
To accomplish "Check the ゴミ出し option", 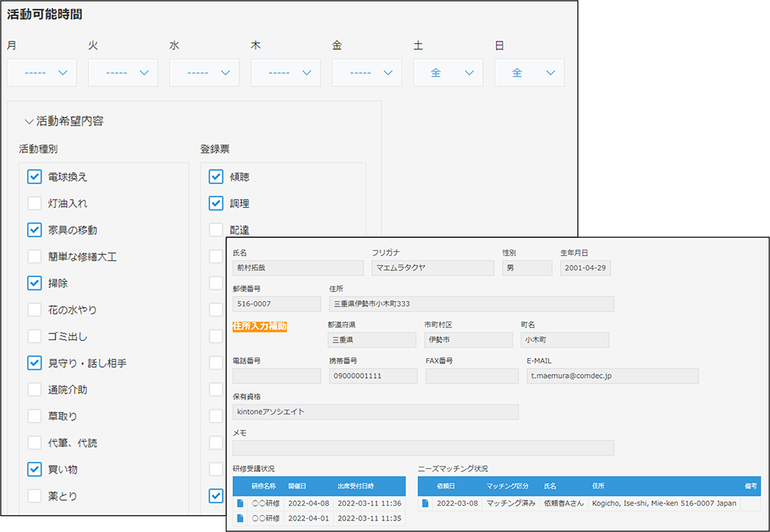I will pos(34,336).
